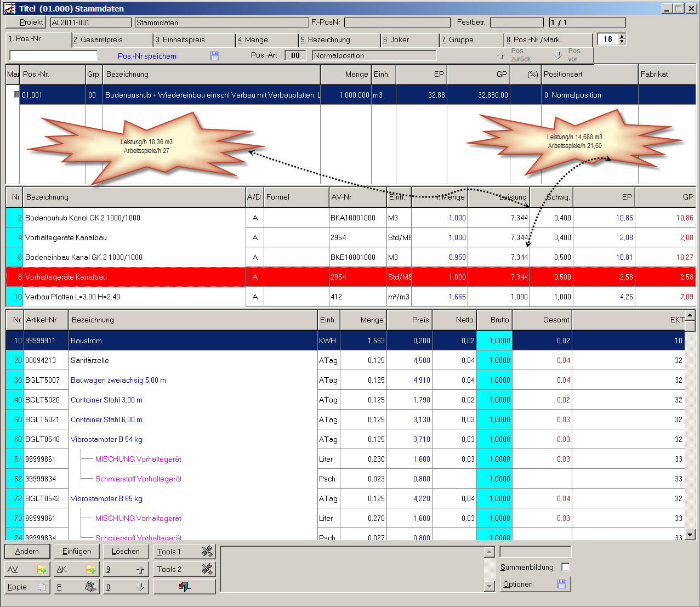
Task: Enable the Summenbildung checkbox
Action: [566, 567]
